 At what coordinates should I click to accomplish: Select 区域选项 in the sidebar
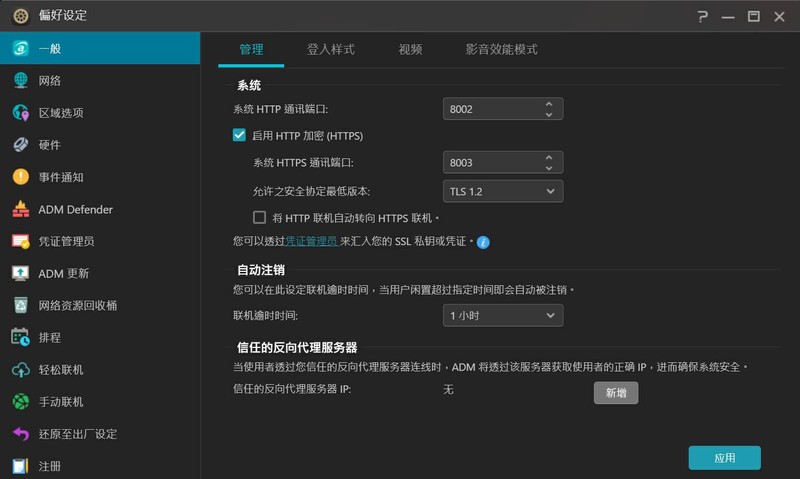[100, 113]
